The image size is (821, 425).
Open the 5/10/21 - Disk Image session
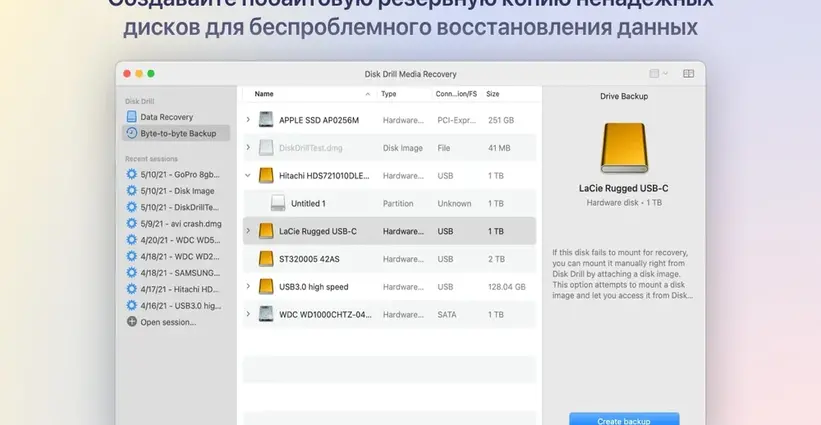point(177,191)
